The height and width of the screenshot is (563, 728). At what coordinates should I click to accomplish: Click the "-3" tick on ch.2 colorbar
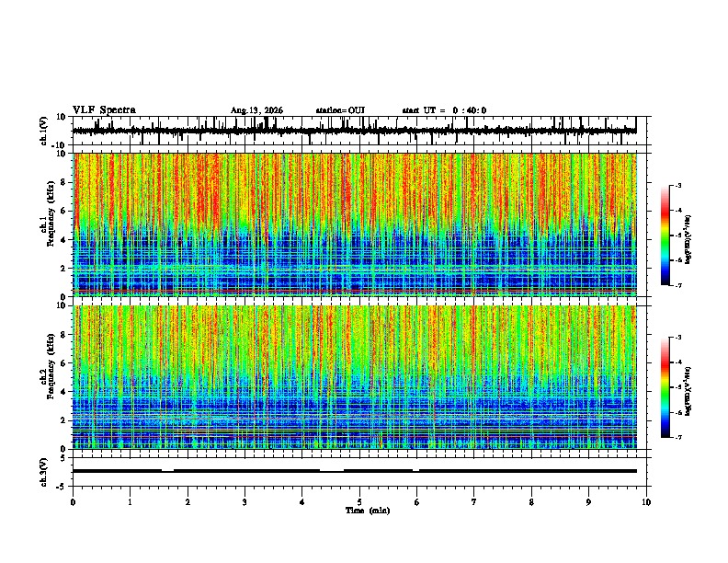677,338
